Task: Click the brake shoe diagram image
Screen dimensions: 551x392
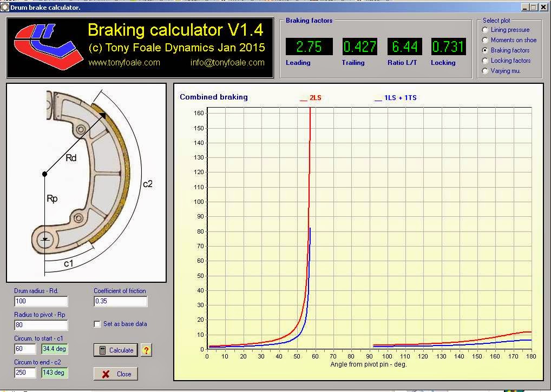Action: coord(87,183)
